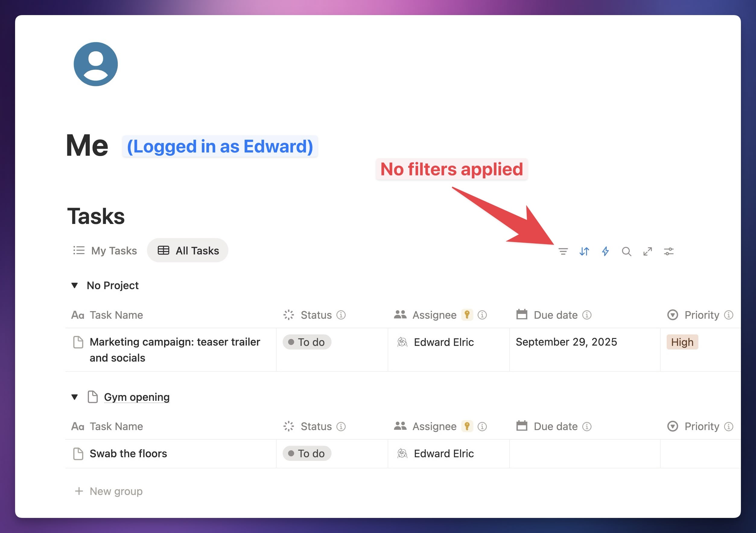Open view settings sliders icon
The image size is (756, 533).
(669, 251)
